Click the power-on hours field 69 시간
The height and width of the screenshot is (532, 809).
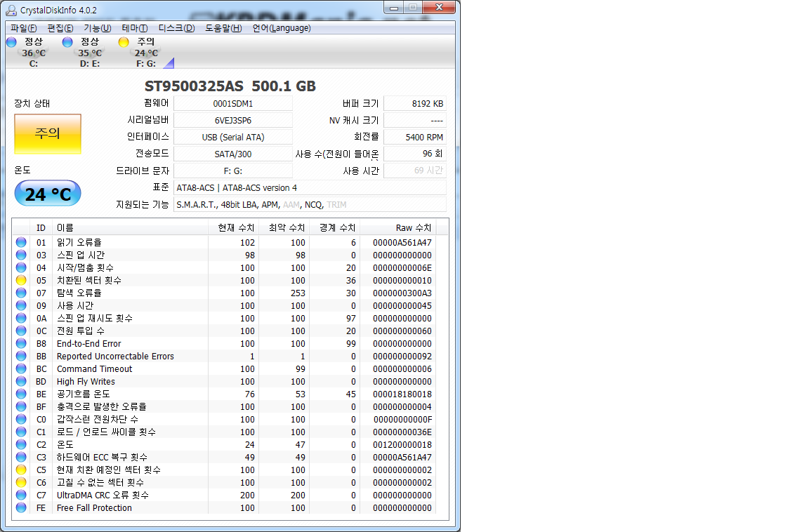(x=415, y=171)
